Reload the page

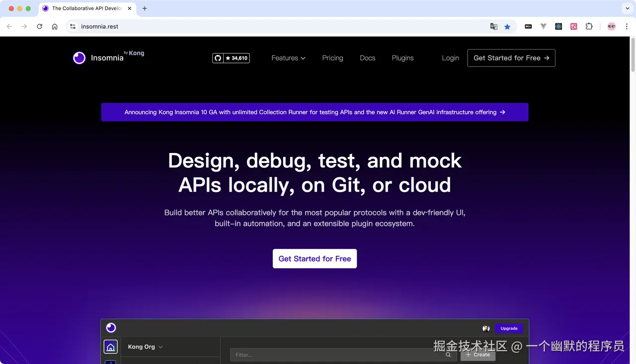39,26
